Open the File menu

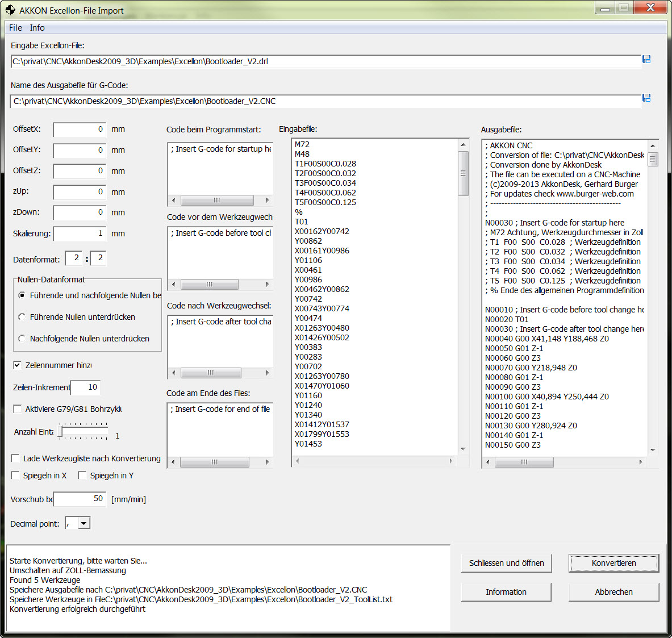pyautogui.click(x=15, y=28)
